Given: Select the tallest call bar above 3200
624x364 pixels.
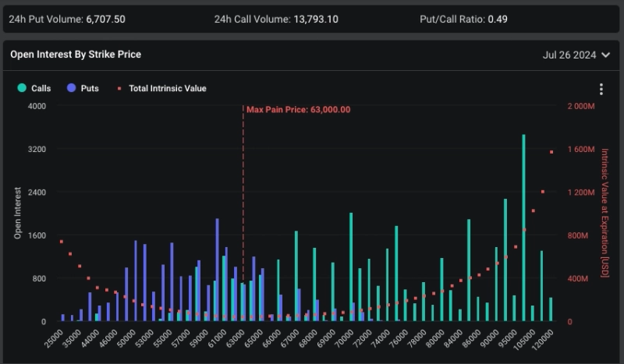Looking at the screenshot, I should (523, 226).
